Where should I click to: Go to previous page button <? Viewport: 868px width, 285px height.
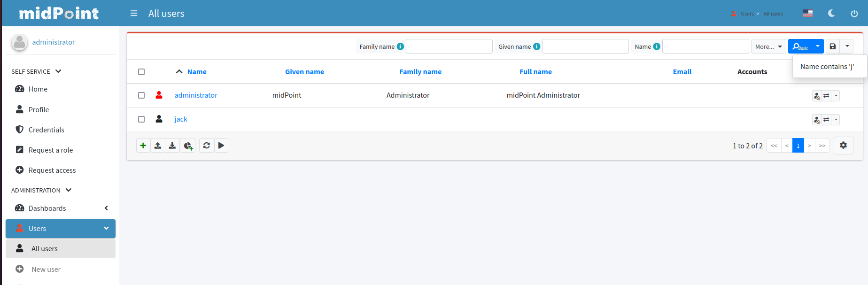click(x=787, y=146)
